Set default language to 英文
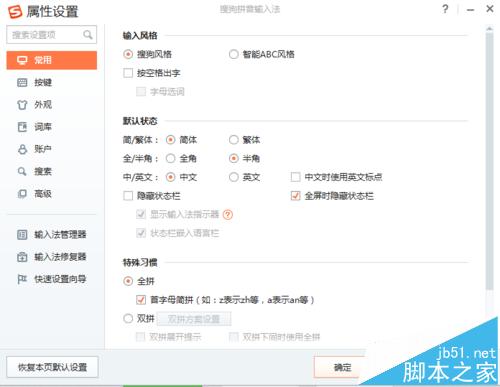Image resolution: width=500 pixels, height=387 pixels. click(234, 177)
